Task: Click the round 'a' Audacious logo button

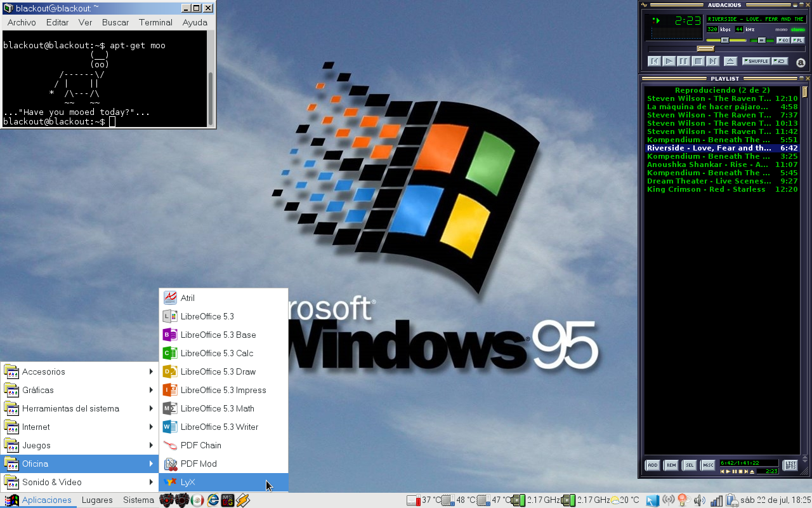Action: coord(801,62)
